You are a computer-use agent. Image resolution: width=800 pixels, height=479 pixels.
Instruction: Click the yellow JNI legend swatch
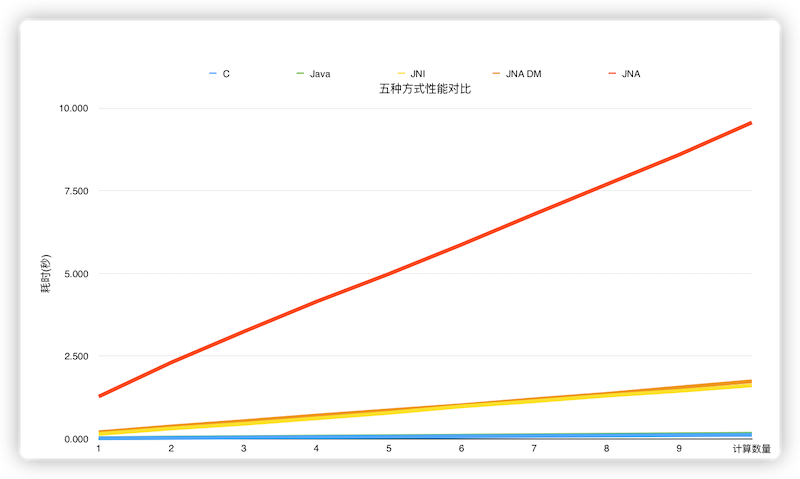pos(401,74)
